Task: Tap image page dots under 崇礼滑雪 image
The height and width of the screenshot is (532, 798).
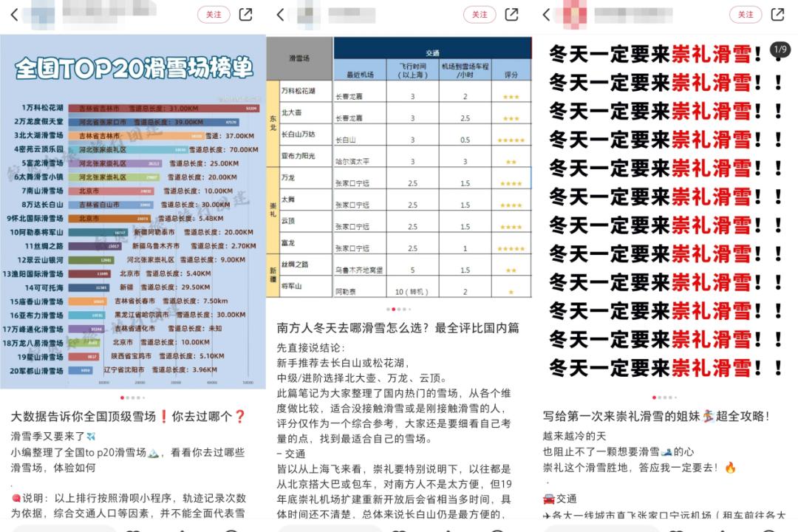Action: pos(665,398)
